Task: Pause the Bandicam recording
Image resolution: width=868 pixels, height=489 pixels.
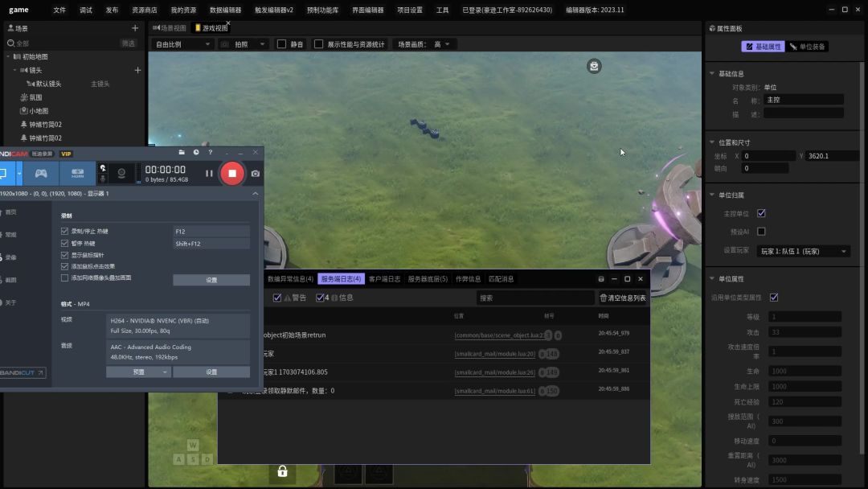Action: 209,173
